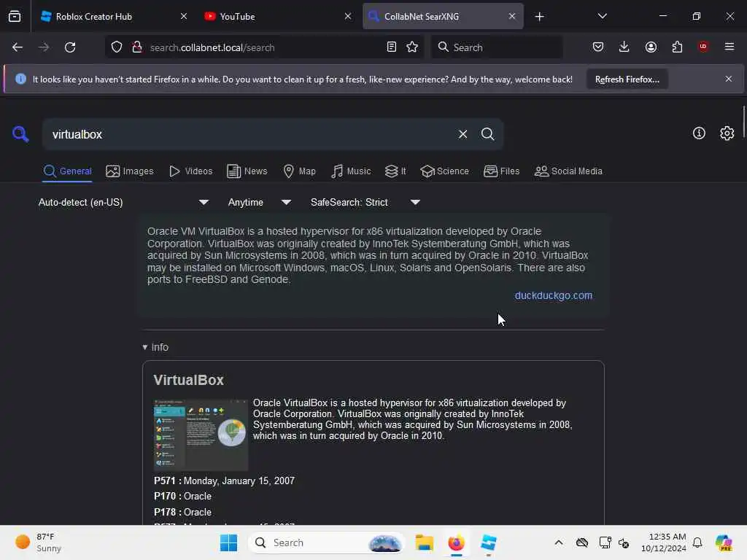747x560 pixels.
Task: Open the Auto-detect (en-US) language dropdown
Action: (x=123, y=203)
